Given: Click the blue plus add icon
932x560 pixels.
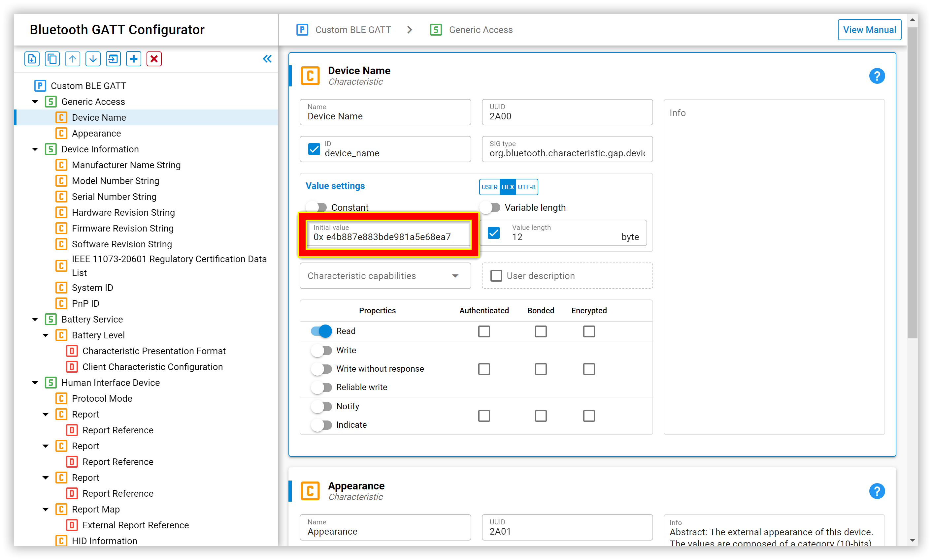Looking at the screenshot, I should [134, 59].
